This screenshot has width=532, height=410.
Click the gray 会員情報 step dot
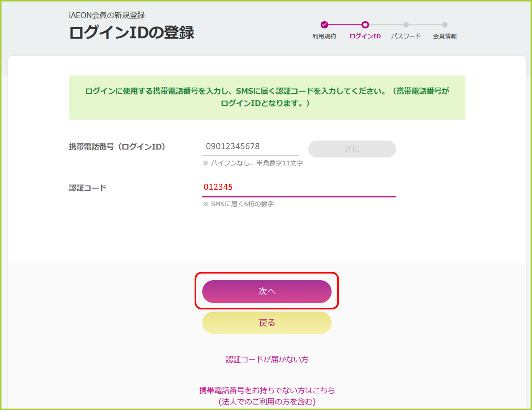[x=445, y=25]
